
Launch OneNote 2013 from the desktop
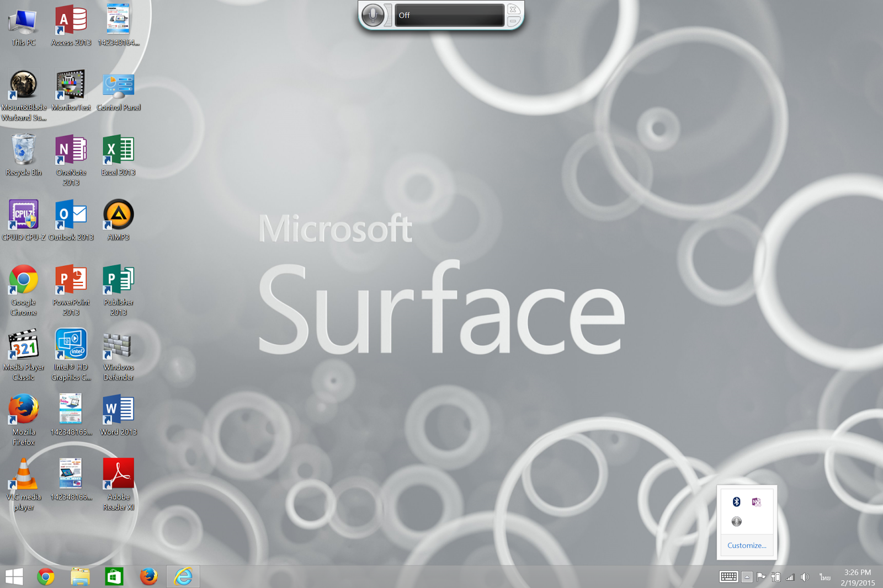coord(71,161)
